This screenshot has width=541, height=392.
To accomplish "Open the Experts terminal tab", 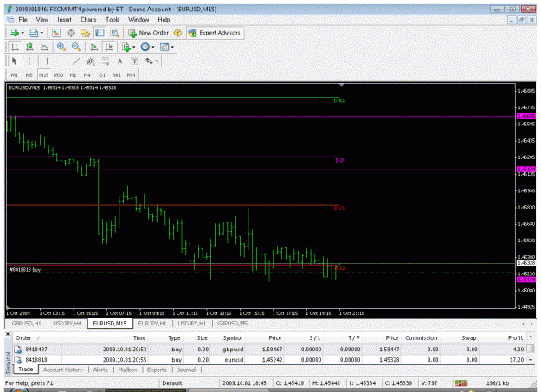I will (157, 370).
